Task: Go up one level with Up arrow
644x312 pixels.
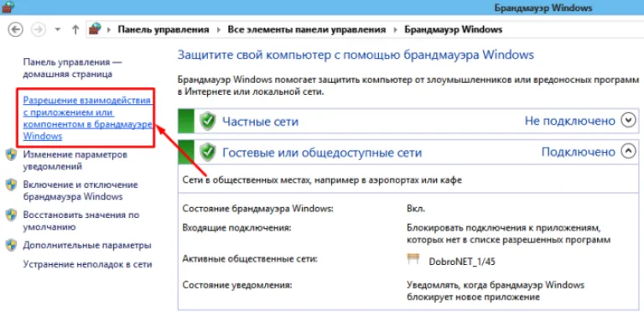Action: pos(75,29)
